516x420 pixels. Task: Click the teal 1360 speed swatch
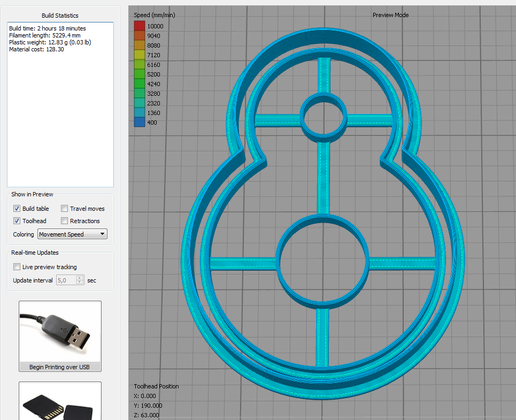pos(140,112)
